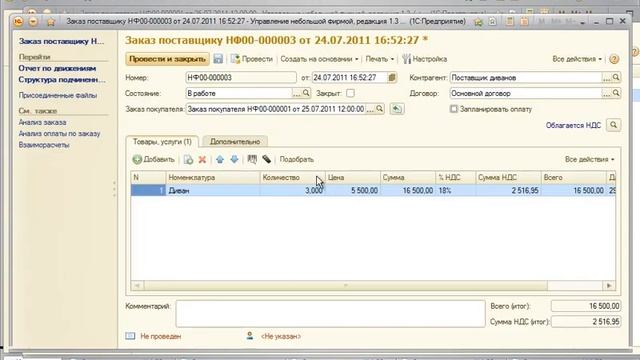
Task: Switch to 'Товары, услуги (1)' tab
Action: 162,142
